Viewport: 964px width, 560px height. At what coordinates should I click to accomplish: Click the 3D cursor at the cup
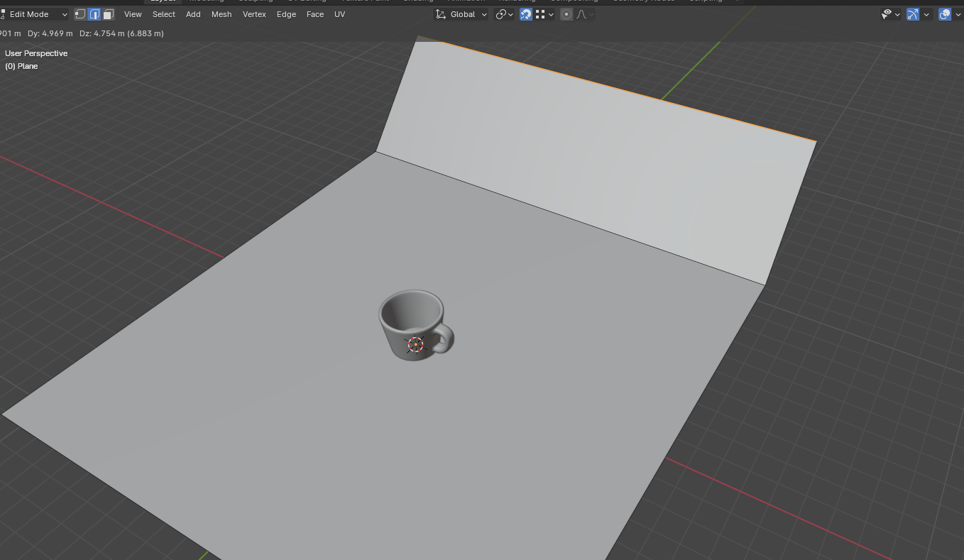coord(415,345)
